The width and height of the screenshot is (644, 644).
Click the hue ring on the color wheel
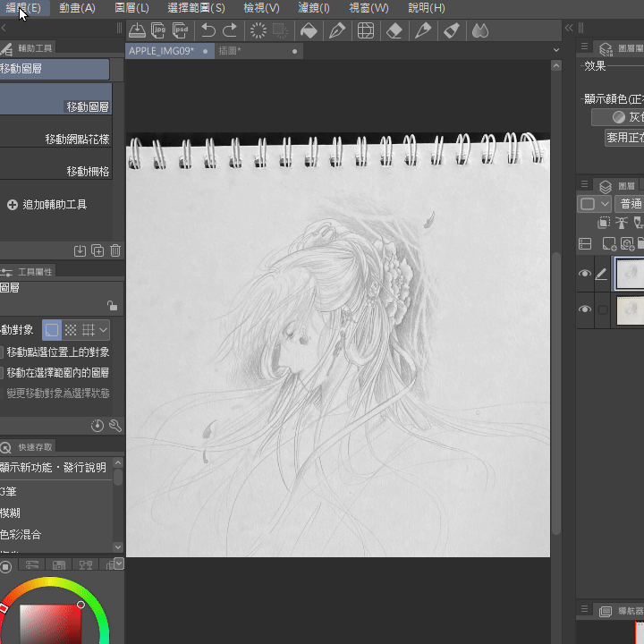[x=49, y=581]
